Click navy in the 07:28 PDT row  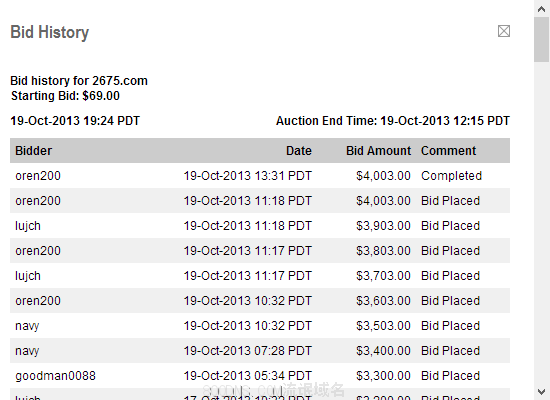pyautogui.click(x=27, y=351)
